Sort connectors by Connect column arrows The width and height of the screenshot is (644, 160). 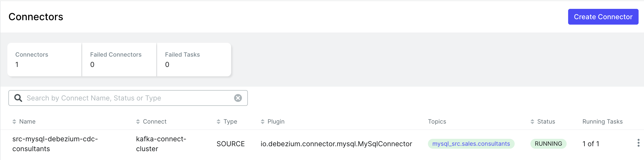(138, 122)
